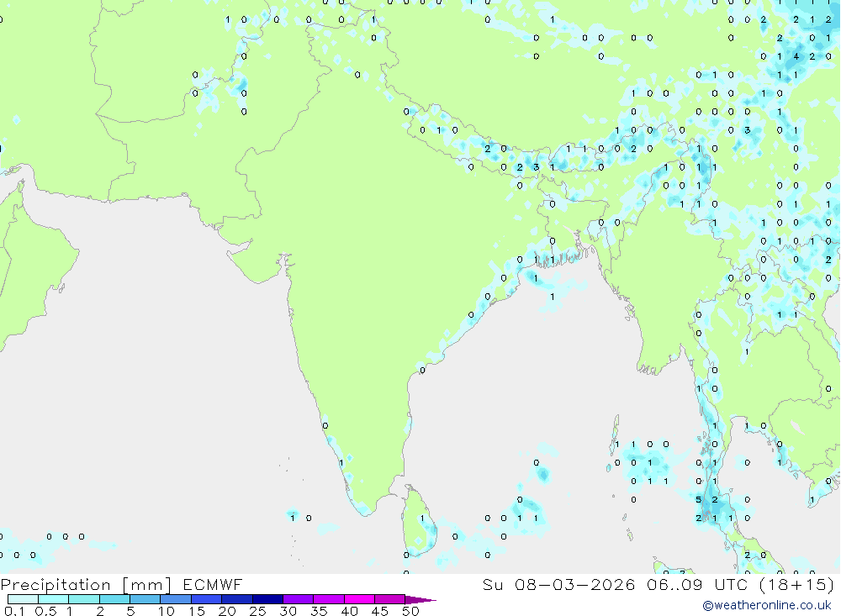Viewport: 841px width, 616px height.
Task: Click the legend label '10'
Action: point(167,611)
